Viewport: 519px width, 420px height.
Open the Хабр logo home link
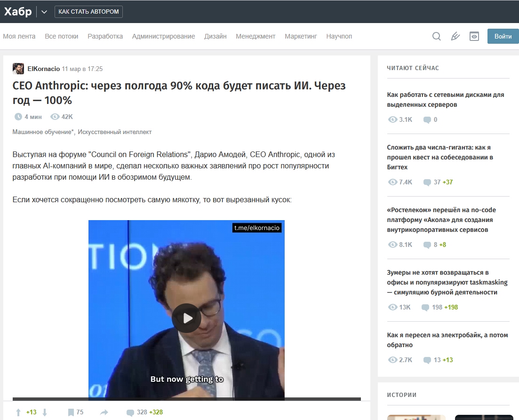(x=18, y=12)
